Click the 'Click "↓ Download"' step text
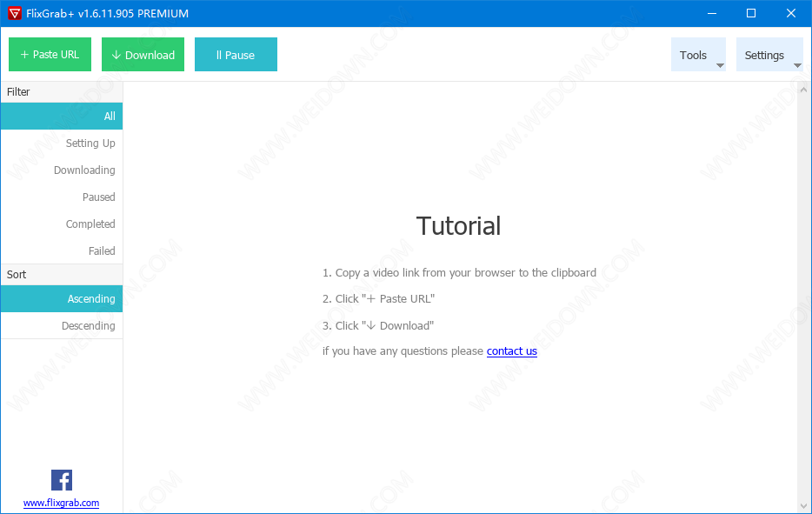812x514 pixels. [378, 326]
